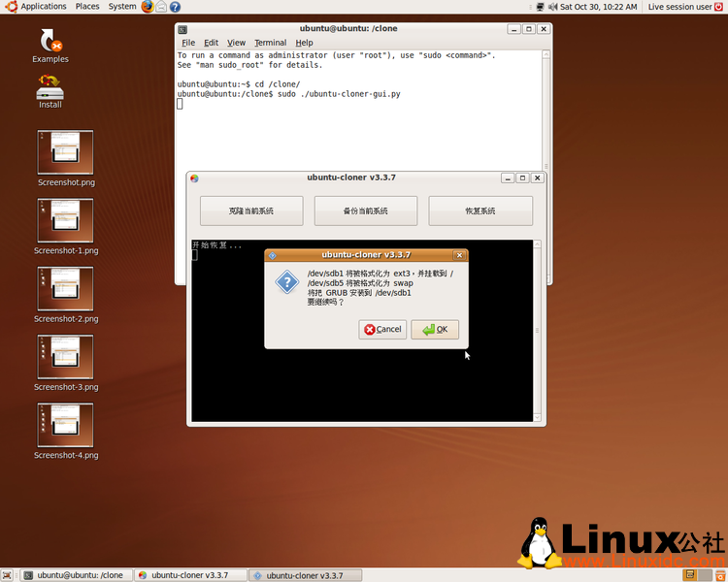
Task: Click the Live session user label
Action: (x=679, y=7)
